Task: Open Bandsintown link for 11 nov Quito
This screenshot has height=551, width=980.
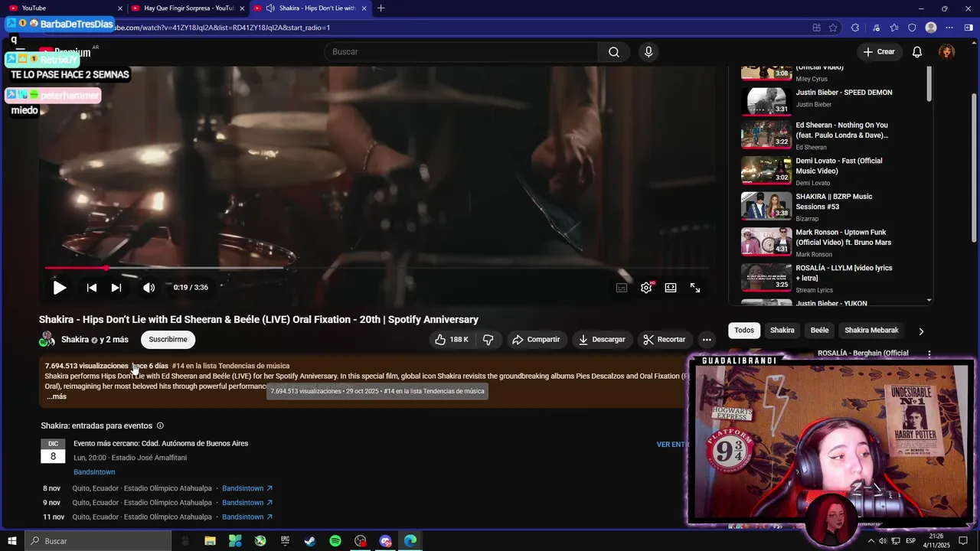Action: point(247,517)
